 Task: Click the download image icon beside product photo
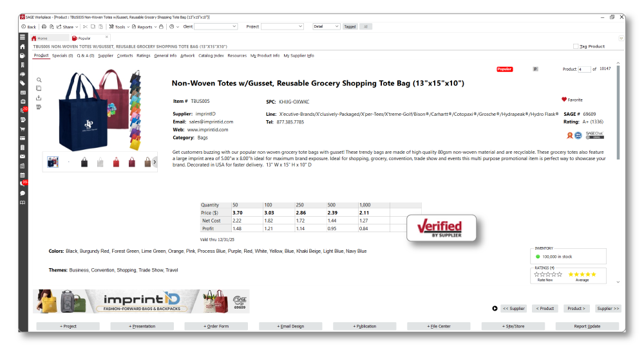click(39, 98)
